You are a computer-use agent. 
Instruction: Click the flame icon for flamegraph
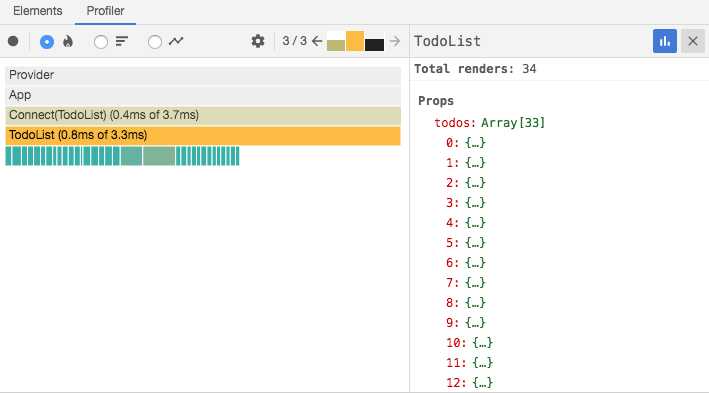tap(68, 41)
